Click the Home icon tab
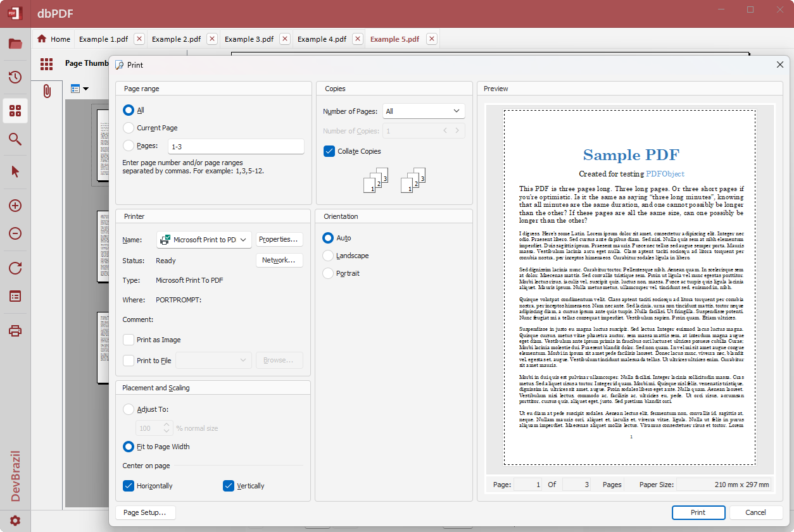 point(42,39)
